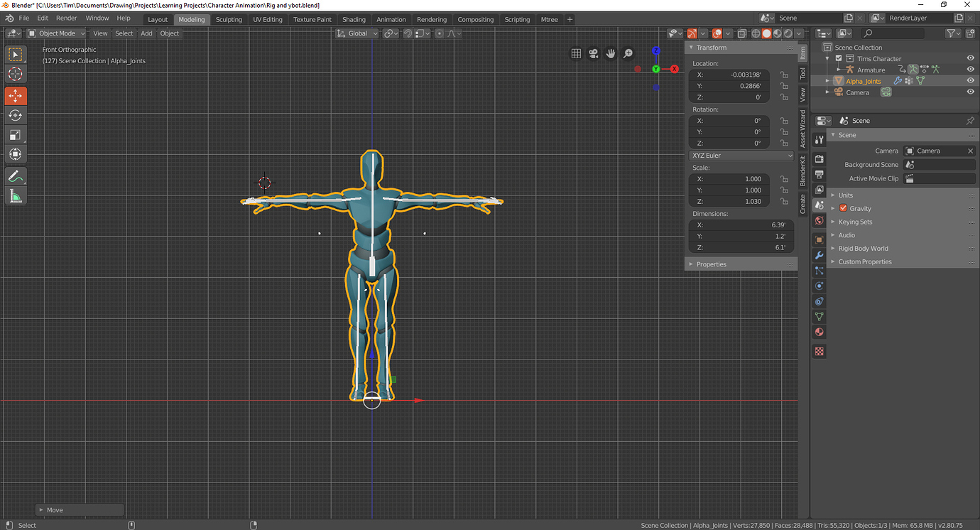Image resolution: width=980 pixels, height=530 pixels.
Task: Select the Rotate tool in the toolbar
Action: point(15,115)
